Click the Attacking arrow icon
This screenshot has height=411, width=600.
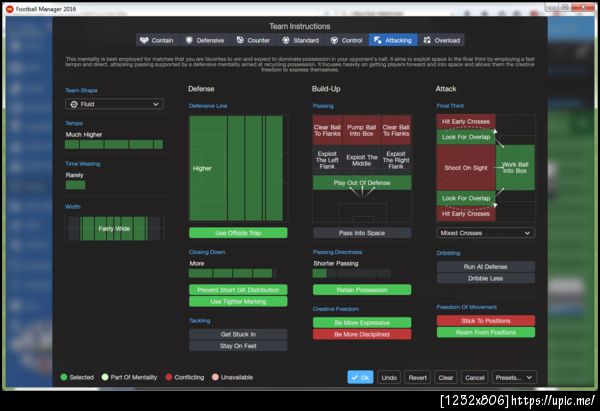[x=378, y=40]
